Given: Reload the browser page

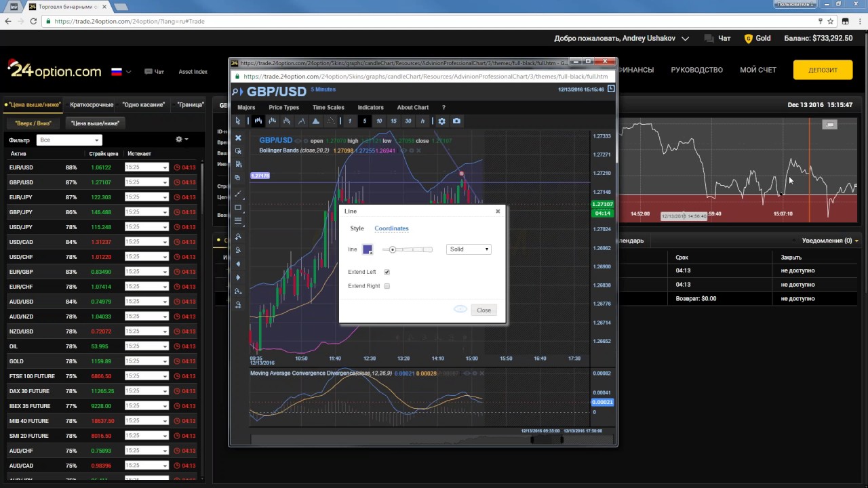Looking at the screenshot, I should 33,21.
